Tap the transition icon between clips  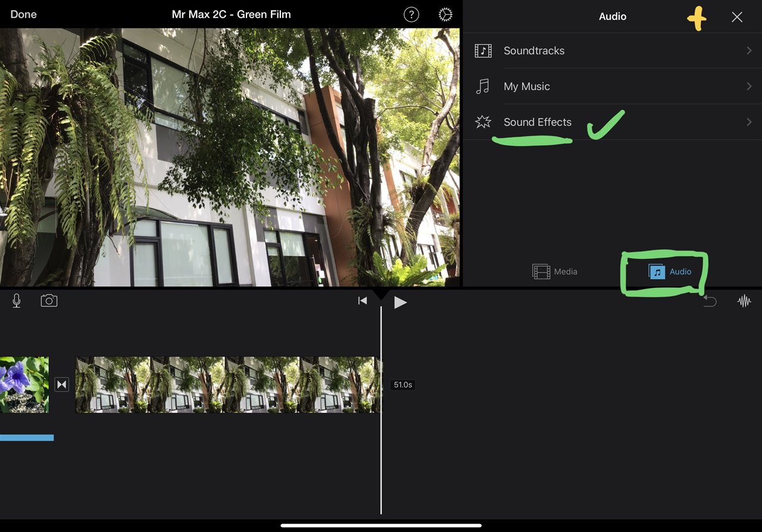click(x=62, y=384)
